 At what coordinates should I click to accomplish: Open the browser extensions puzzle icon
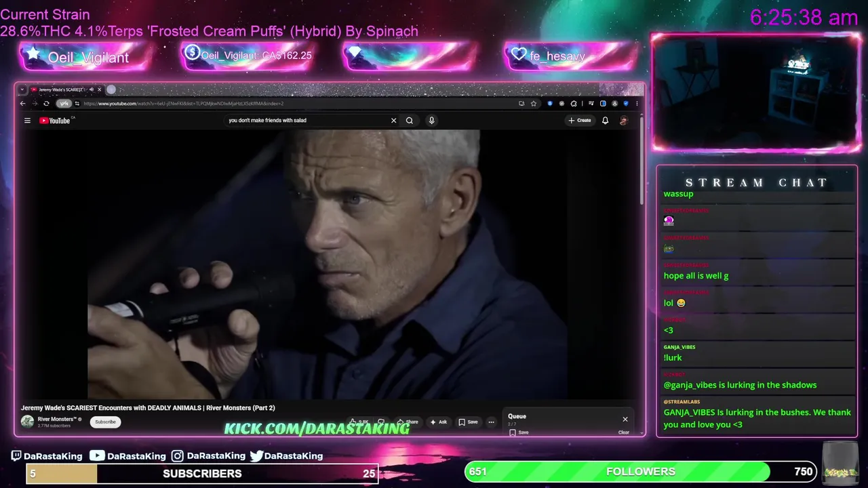pyautogui.click(x=574, y=104)
